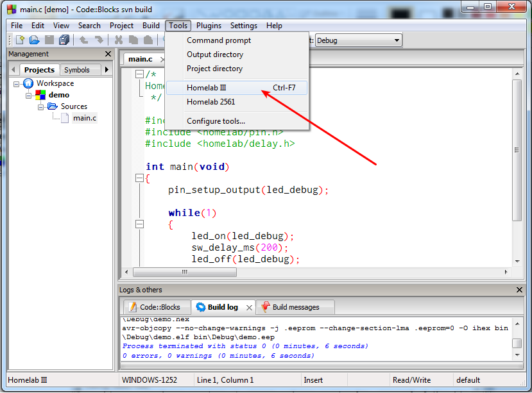
Task: Click the Open file folder icon
Action: pyautogui.click(x=34, y=40)
